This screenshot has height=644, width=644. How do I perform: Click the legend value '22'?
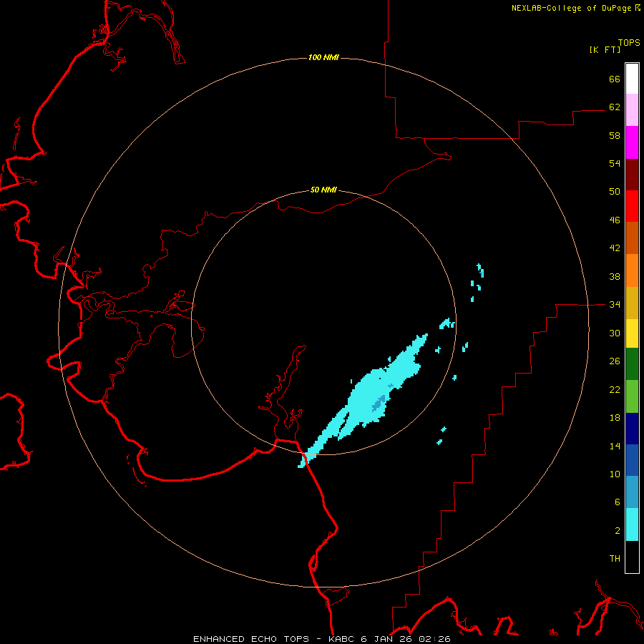(x=615, y=389)
